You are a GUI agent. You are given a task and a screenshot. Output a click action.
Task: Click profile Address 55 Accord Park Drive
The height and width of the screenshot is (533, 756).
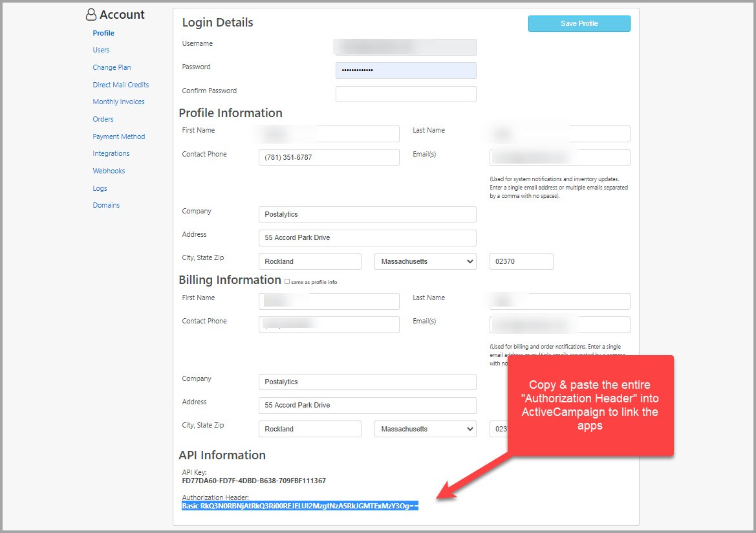(367, 238)
